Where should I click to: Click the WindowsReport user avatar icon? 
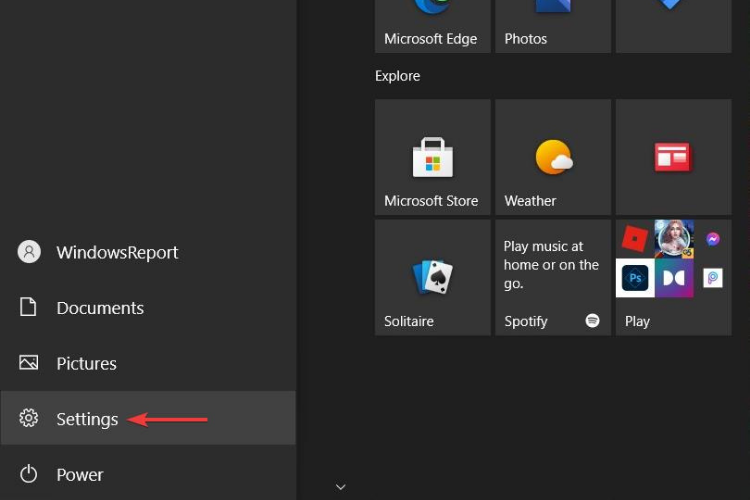pos(29,252)
